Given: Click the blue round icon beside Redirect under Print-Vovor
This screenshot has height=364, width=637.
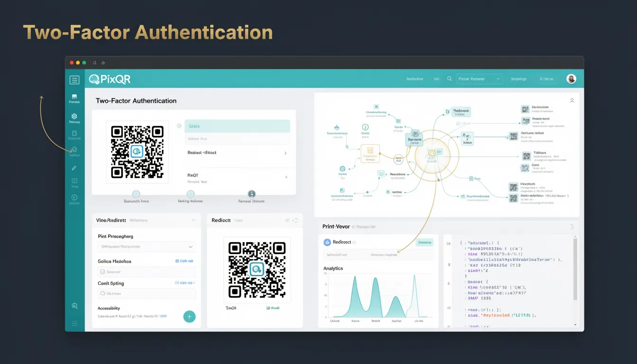Looking at the screenshot, I should click(327, 242).
